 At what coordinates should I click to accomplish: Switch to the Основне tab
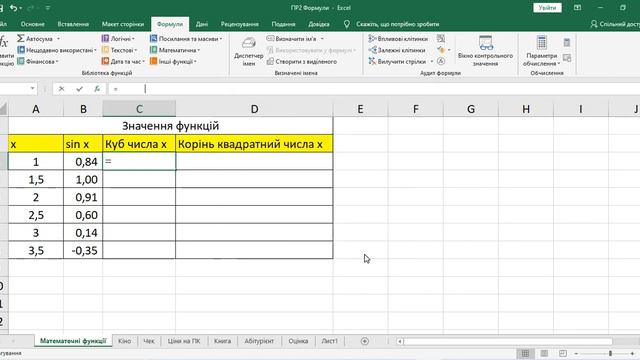coord(33,24)
